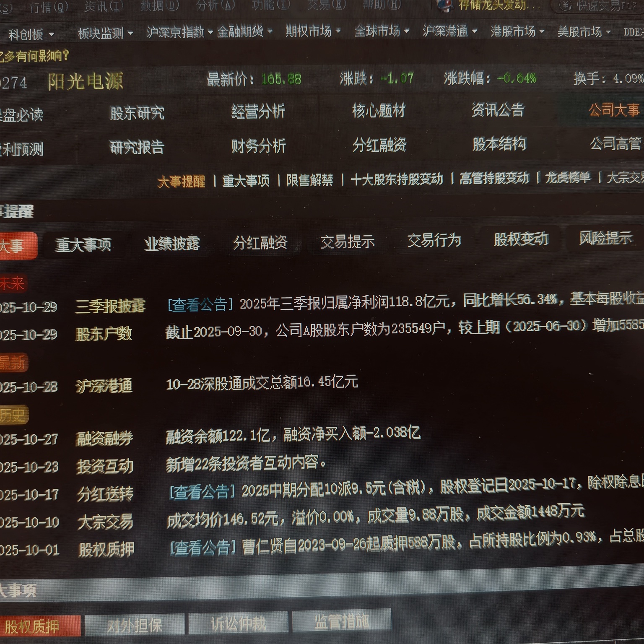Select the 监管措施 bottom tab
Viewport: 644px width, 644px height.
[342, 621]
